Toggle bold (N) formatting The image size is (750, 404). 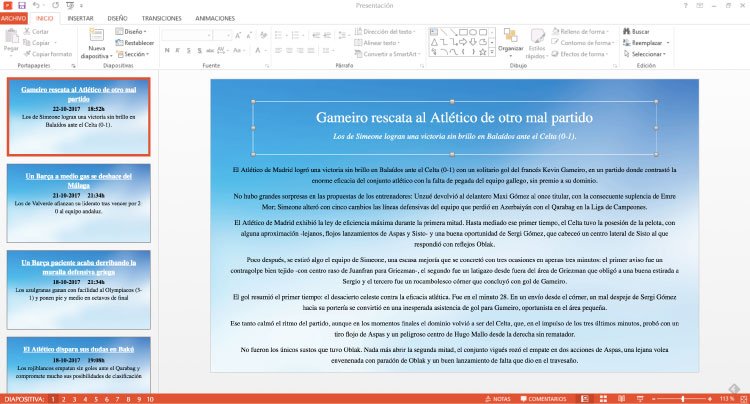point(167,50)
